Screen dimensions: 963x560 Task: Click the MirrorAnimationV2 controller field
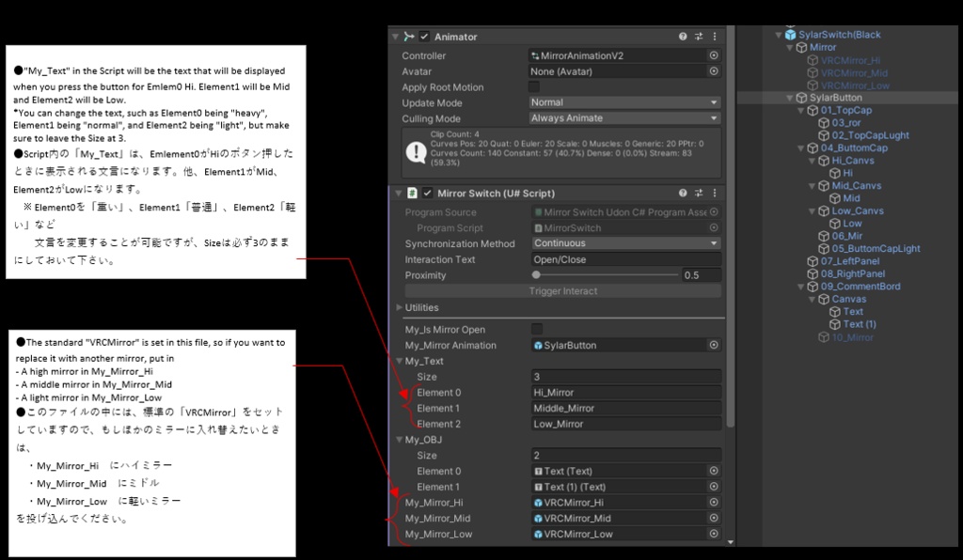(617, 55)
